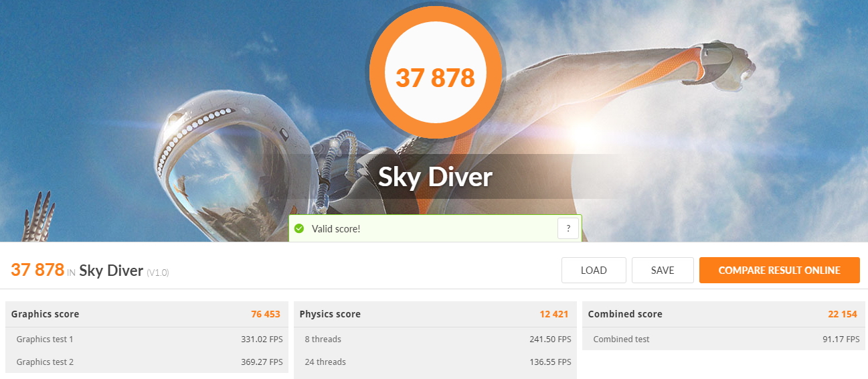Click the Sky Diver title banner
This screenshot has width=868, height=379.
435,177
